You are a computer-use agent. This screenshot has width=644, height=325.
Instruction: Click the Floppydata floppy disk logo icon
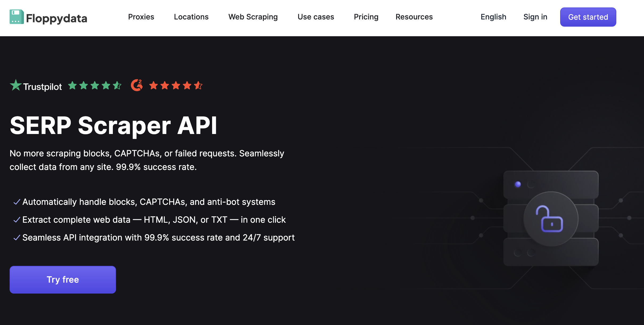[16, 17]
